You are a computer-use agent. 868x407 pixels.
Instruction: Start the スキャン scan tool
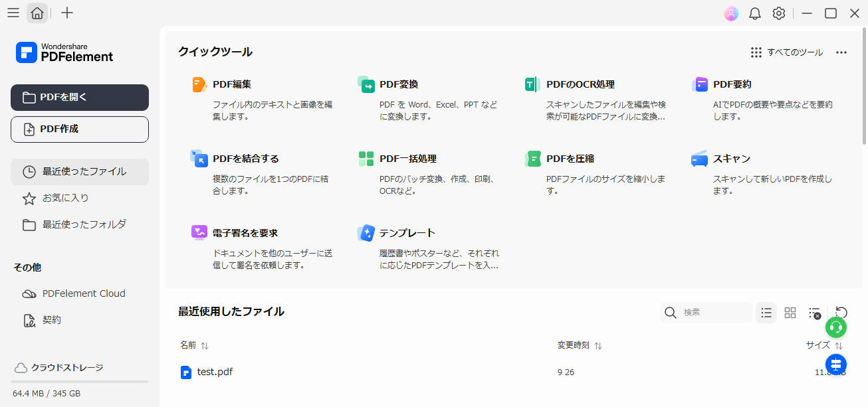pos(731,159)
